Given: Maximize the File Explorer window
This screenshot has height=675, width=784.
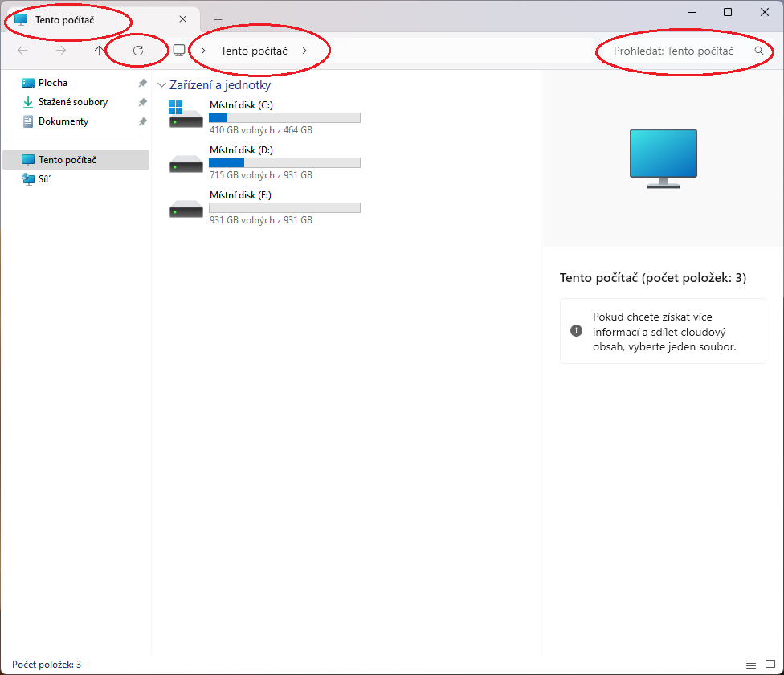Looking at the screenshot, I should (x=728, y=12).
